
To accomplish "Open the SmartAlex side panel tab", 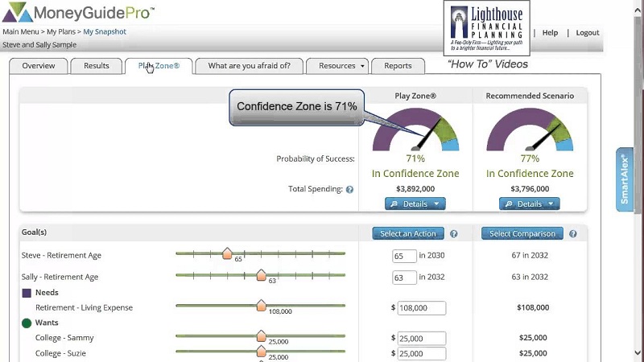I will 625,179.
